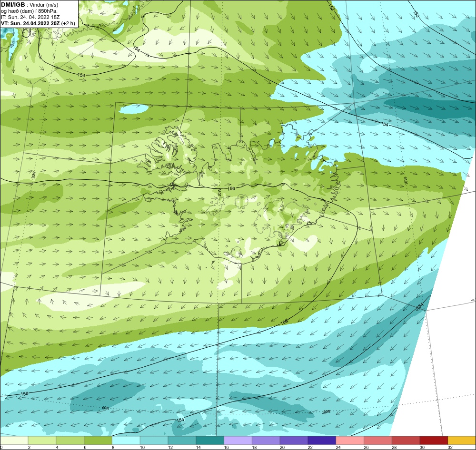Click the '10W' longitude label
This screenshot has height=450, width=476.
(406, 180)
